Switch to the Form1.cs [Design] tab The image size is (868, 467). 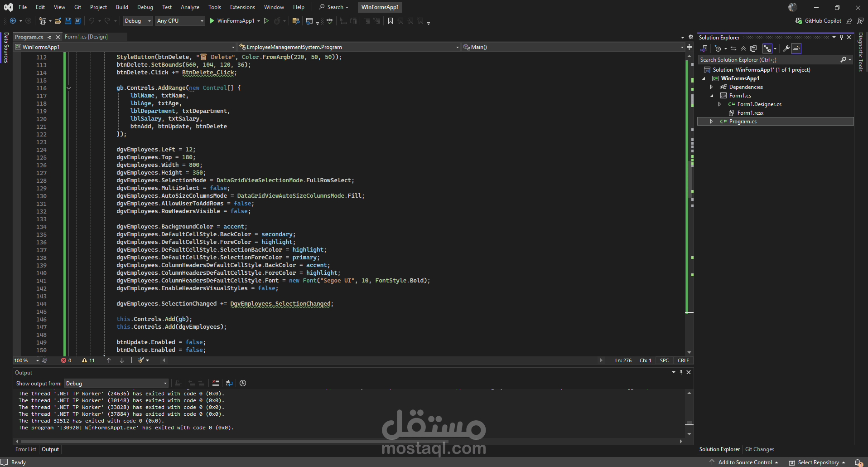point(86,37)
